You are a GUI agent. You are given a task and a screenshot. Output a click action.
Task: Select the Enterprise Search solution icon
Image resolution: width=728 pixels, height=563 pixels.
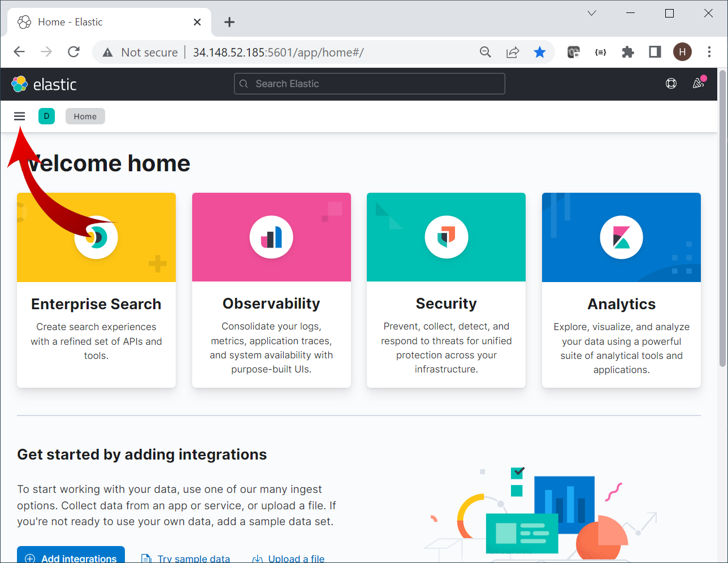[96, 237]
